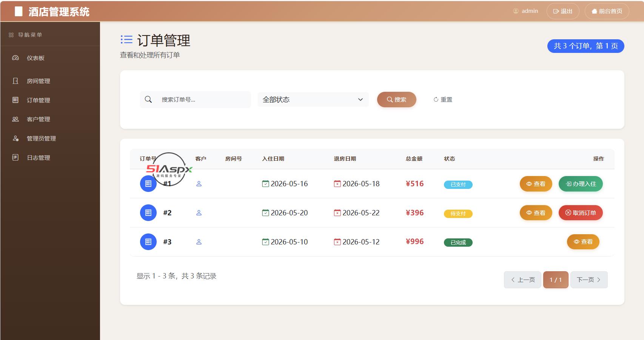
Task: Click the 退房日期 column header
Action: (345, 159)
